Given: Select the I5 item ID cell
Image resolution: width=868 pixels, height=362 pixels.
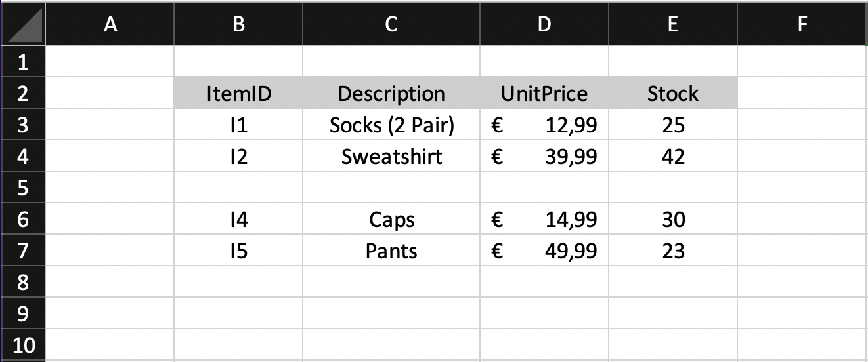Looking at the screenshot, I should (x=238, y=251).
